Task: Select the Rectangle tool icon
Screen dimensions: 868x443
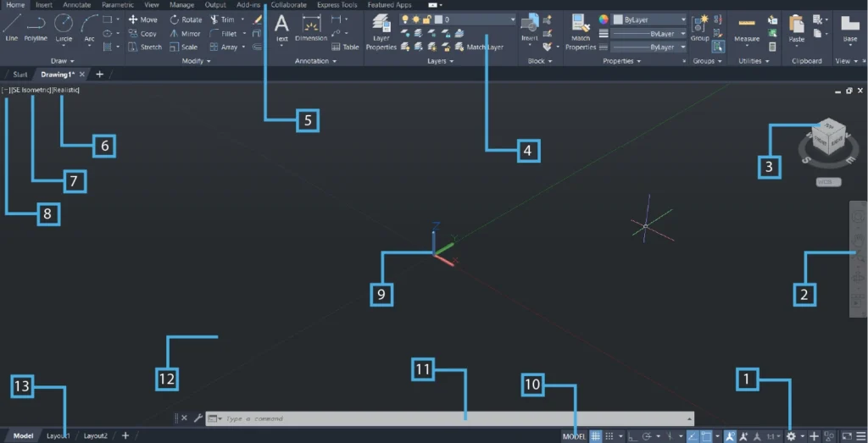Action: [x=108, y=19]
